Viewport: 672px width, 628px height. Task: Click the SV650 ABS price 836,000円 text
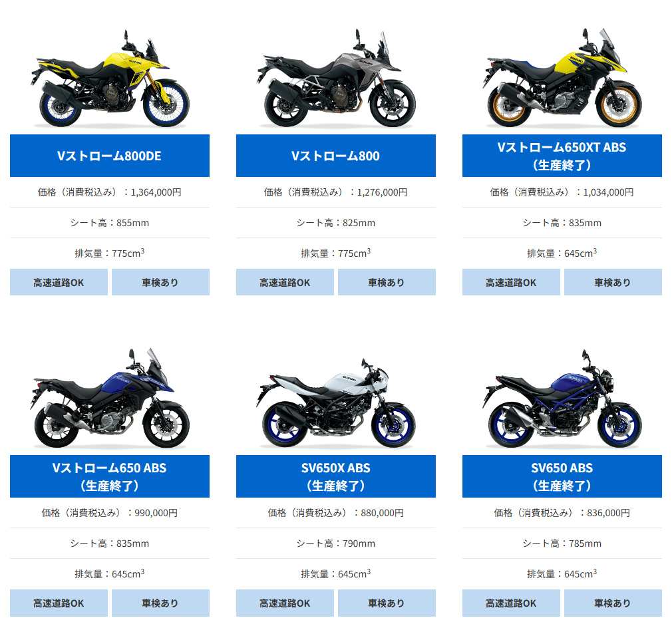(x=609, y=513)
